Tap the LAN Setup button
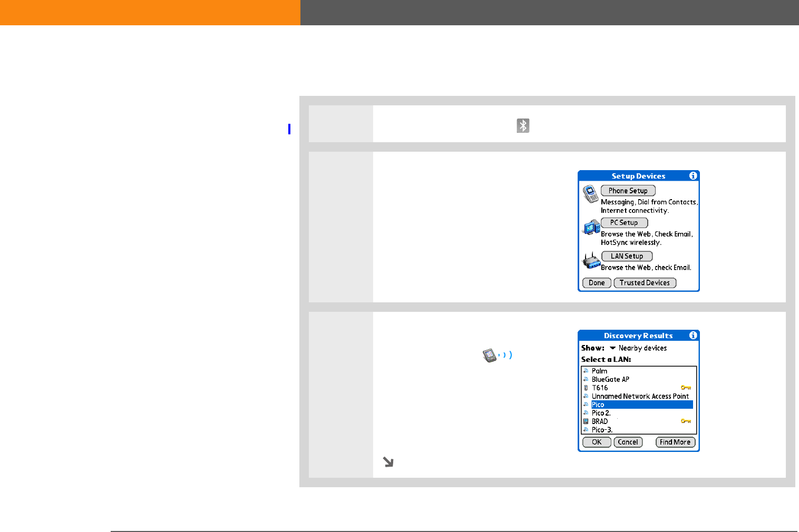Viewport: 799px width, 532px height. pos(627,256)
